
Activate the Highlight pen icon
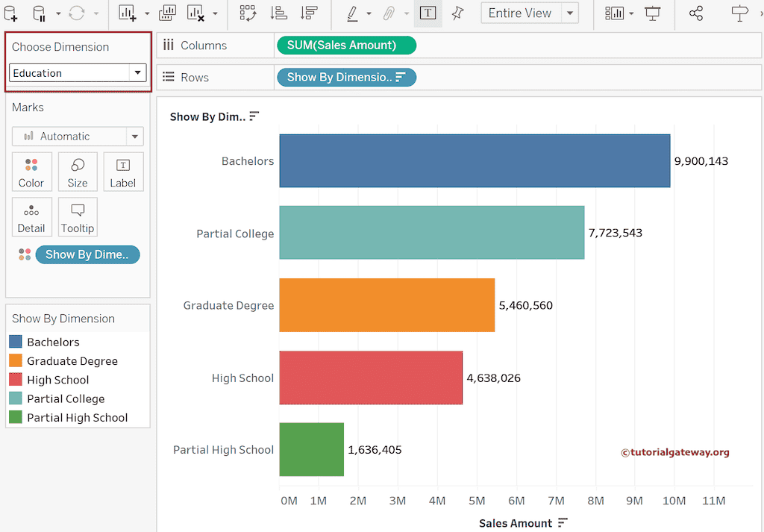pos(351,13)
